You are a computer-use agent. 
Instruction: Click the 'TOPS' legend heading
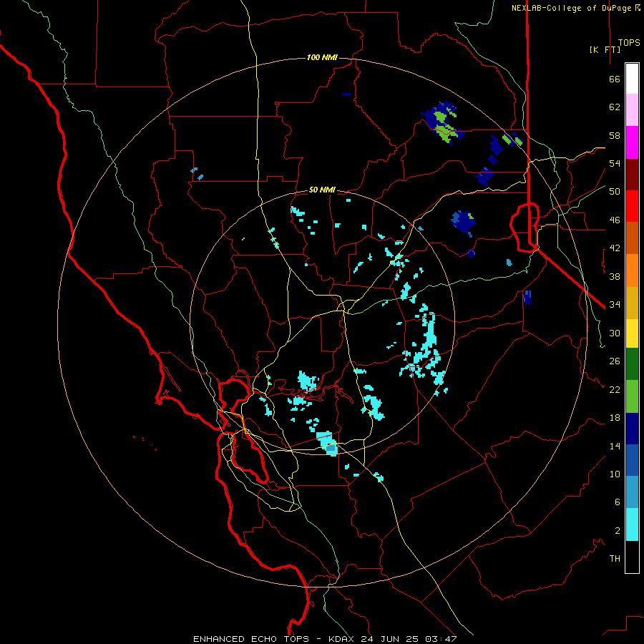pos(629,43)
